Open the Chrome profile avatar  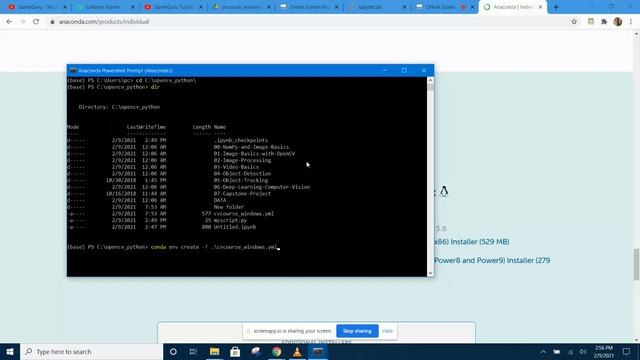[x=618, y=22]
